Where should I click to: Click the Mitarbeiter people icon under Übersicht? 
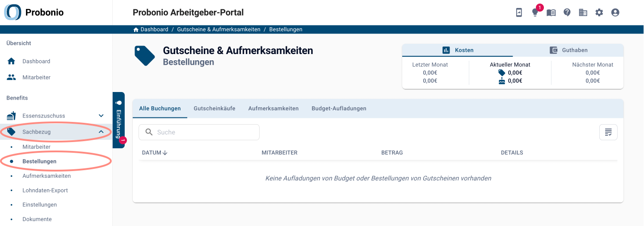click(x=11, y=77)
